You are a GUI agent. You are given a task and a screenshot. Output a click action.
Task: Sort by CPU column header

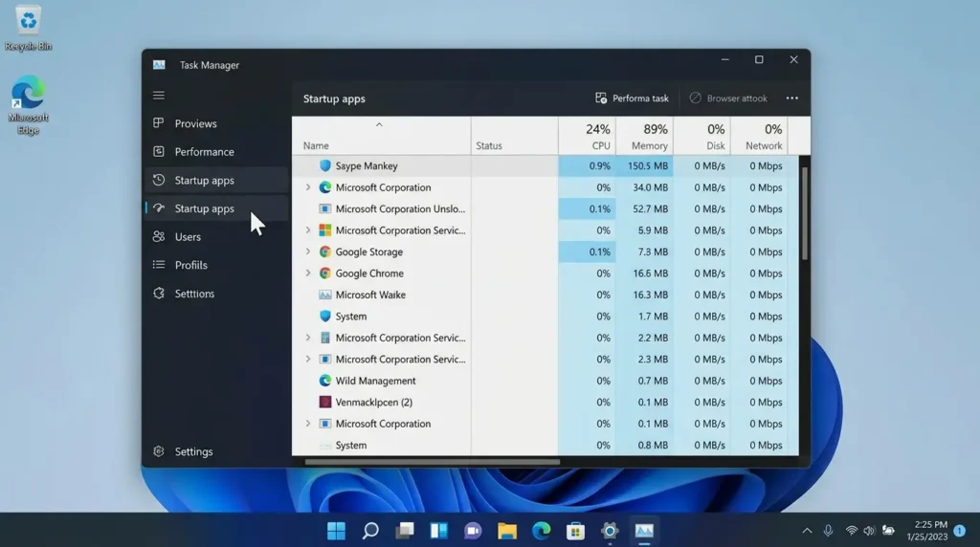click(x=587, y=136)
